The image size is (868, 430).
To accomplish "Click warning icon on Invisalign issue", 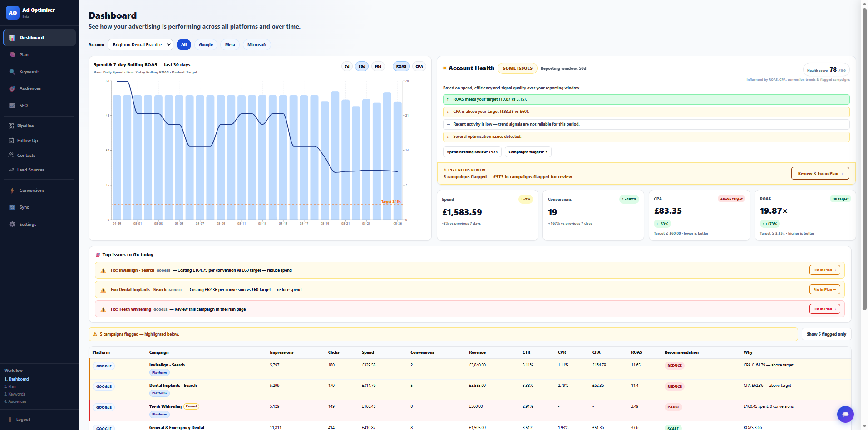I will [x=103, y=271].
